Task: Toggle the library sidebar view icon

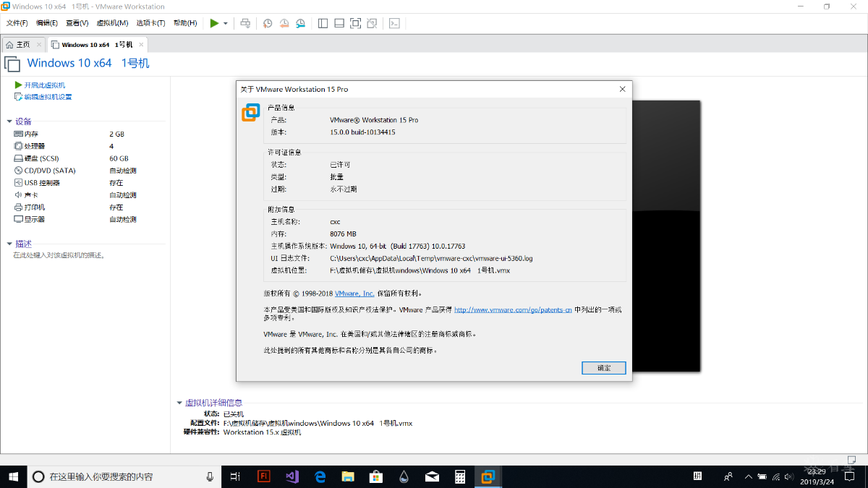Action: click(x=323, y=23)
